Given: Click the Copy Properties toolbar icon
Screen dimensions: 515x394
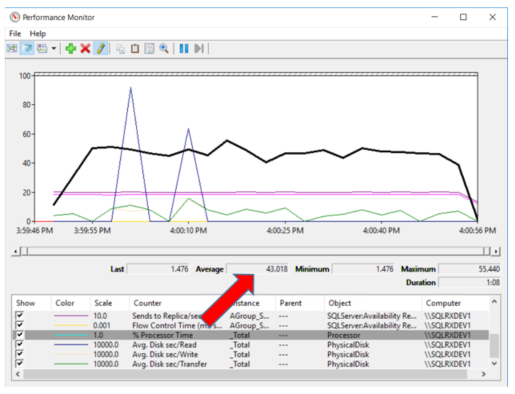Looking at the screenshot, I should click(120, 49).
